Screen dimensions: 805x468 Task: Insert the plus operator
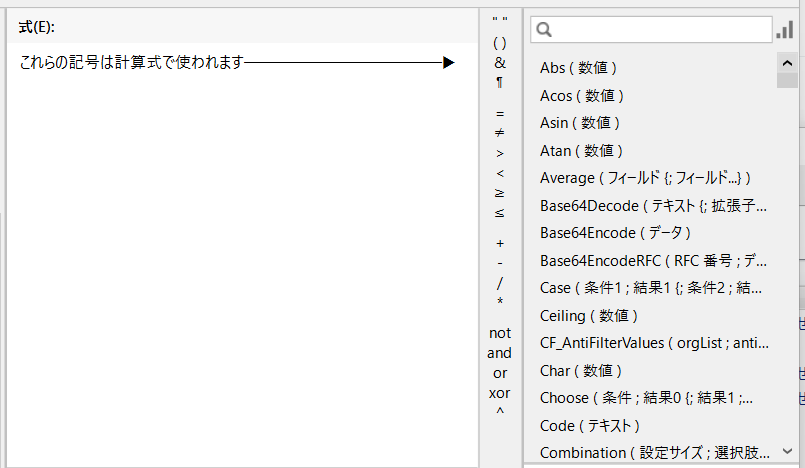[x=500, y=243]
